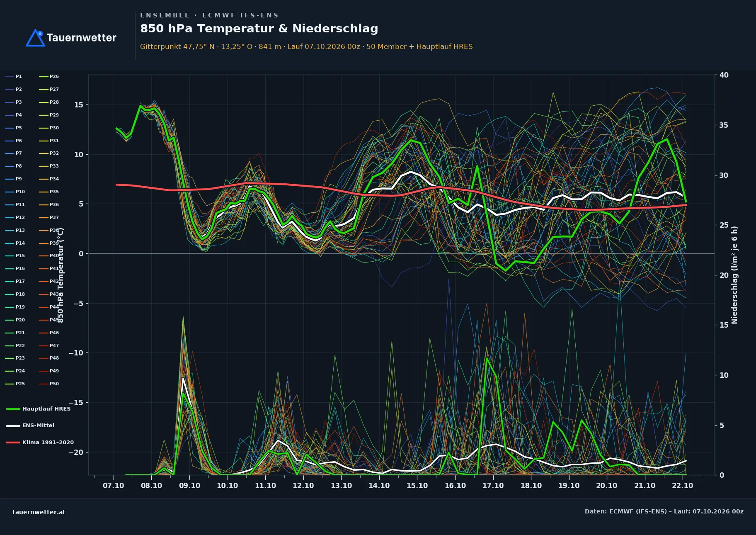Click the green Hauptlauf HRES legend line
Screen dimensions: 756x535
coord(13,409)
